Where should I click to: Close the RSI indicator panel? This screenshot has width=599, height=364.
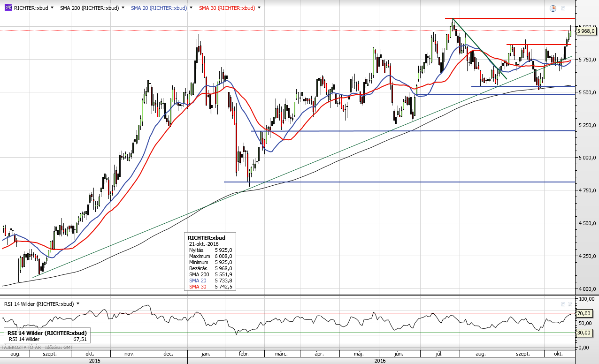click(570, 304)
